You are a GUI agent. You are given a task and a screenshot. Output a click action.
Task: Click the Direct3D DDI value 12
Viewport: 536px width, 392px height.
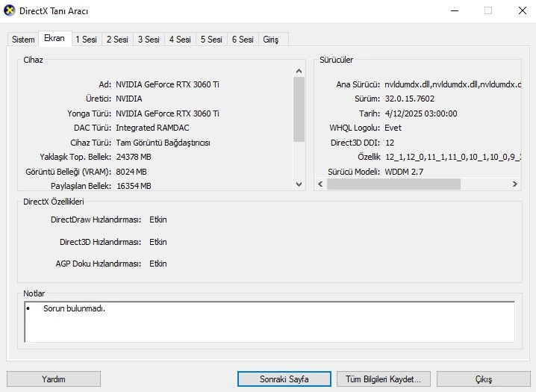[390, 143]
